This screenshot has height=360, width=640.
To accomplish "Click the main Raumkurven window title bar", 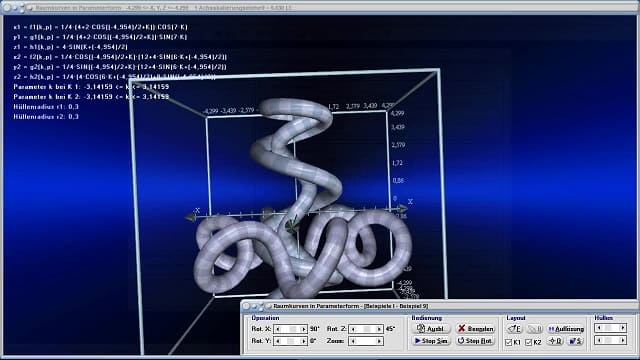I will click(x=320, y=7).
